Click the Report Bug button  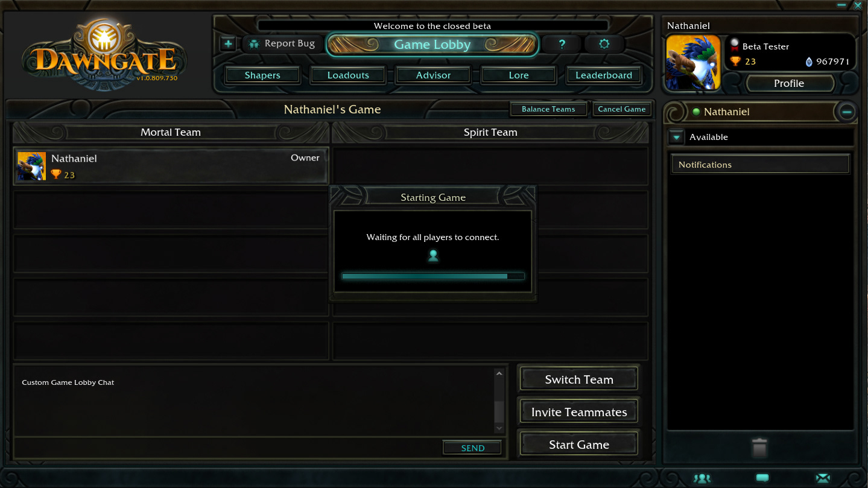282,43
